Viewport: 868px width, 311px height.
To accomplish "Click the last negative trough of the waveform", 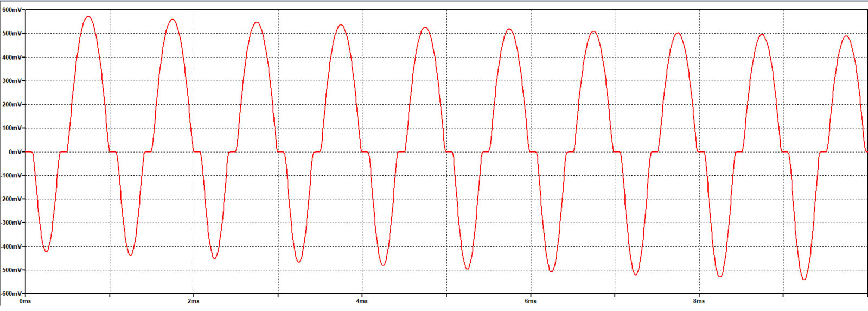I will point(804,279).
